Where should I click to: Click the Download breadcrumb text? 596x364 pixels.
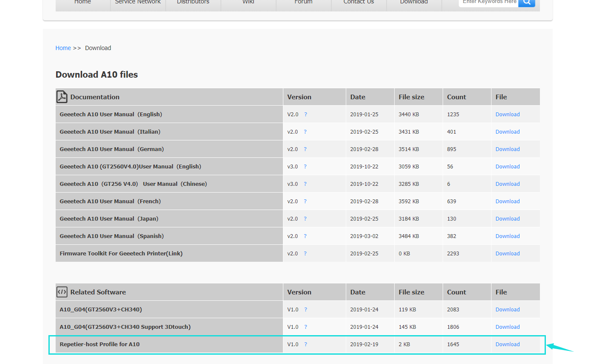click(x=98, y=48)
